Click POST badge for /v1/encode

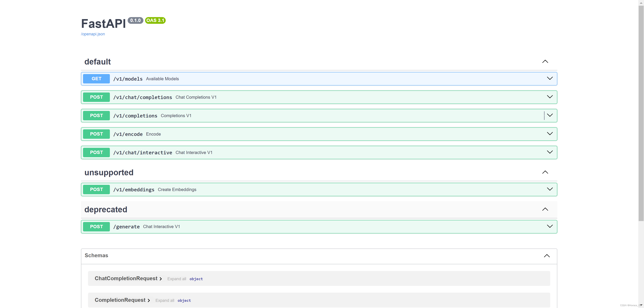pyautogui.click(x=96, y=134)
